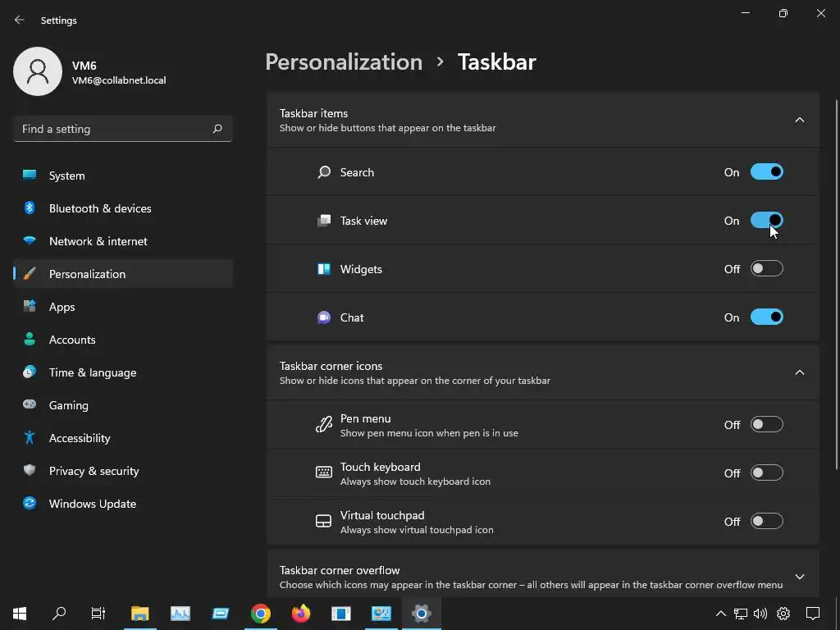Click the VM6 user avatar picture
Viewport: 840px width, 630px height.
point(38,71)
